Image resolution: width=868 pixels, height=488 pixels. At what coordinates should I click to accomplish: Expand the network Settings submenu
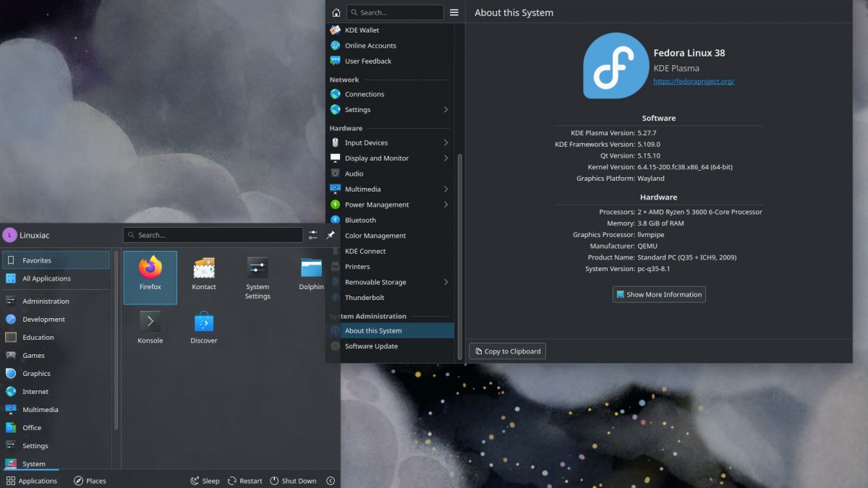[446, 110]
